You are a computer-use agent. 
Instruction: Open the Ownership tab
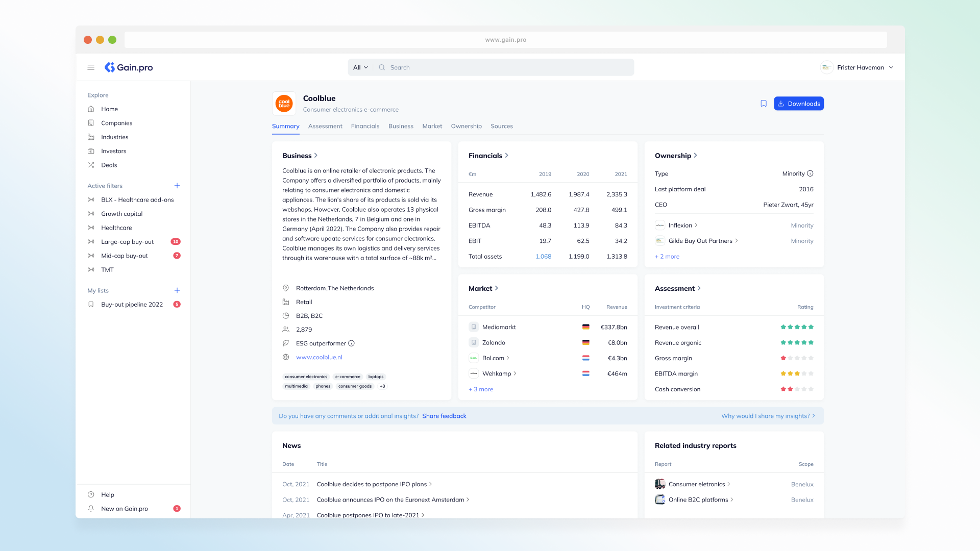466,126
